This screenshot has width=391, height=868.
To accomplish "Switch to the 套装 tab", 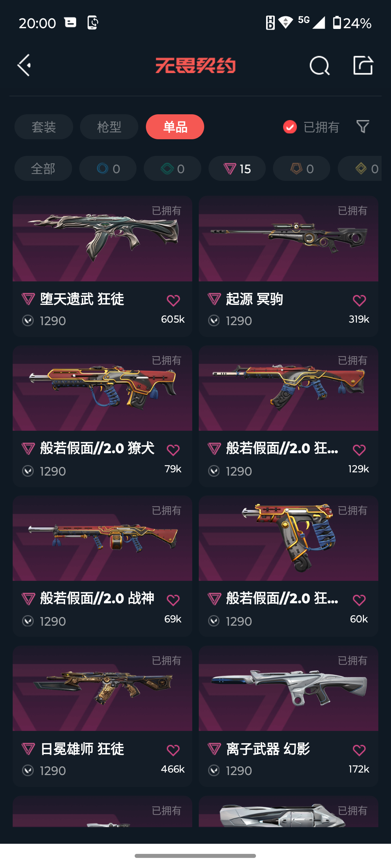I will pos(44,127).
